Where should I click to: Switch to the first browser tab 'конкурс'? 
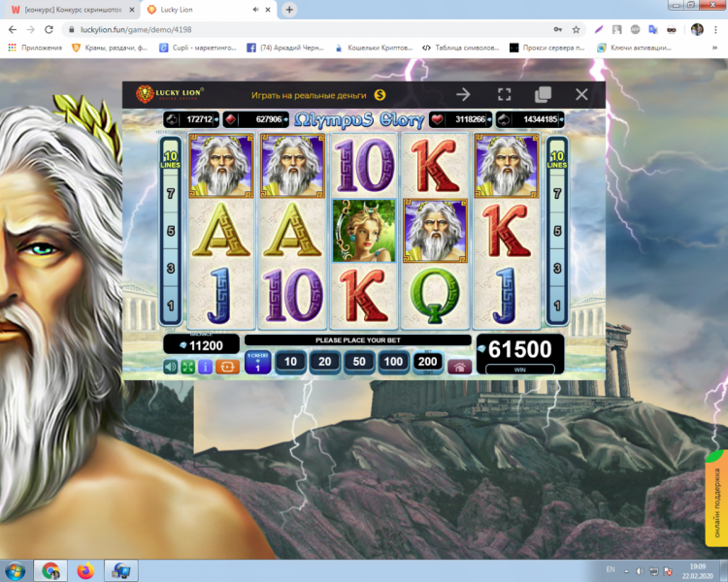pos(68,9)
